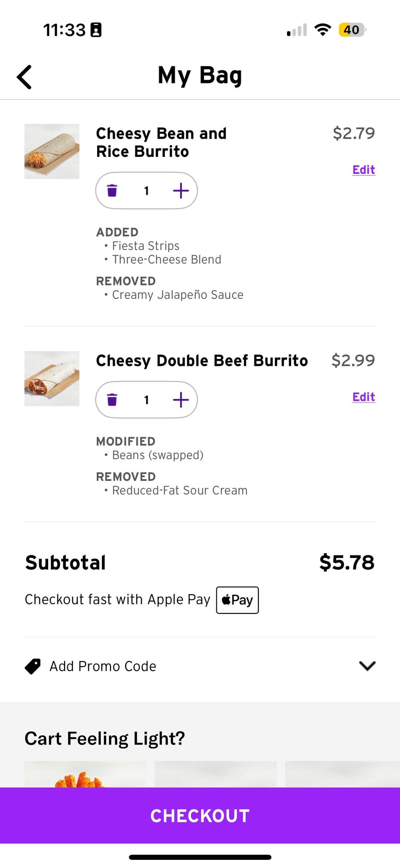This screenshot has width=400, height=868.
Task: Open the Cheesy Bean and Rice Burrito thumbnail
Action: click(x=52, y=151)
